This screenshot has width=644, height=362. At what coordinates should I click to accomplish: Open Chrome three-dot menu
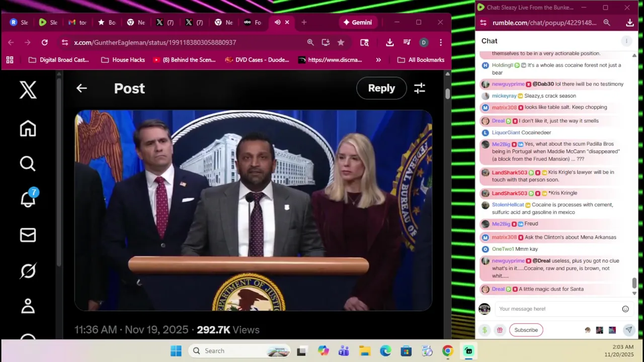(441, 43)
